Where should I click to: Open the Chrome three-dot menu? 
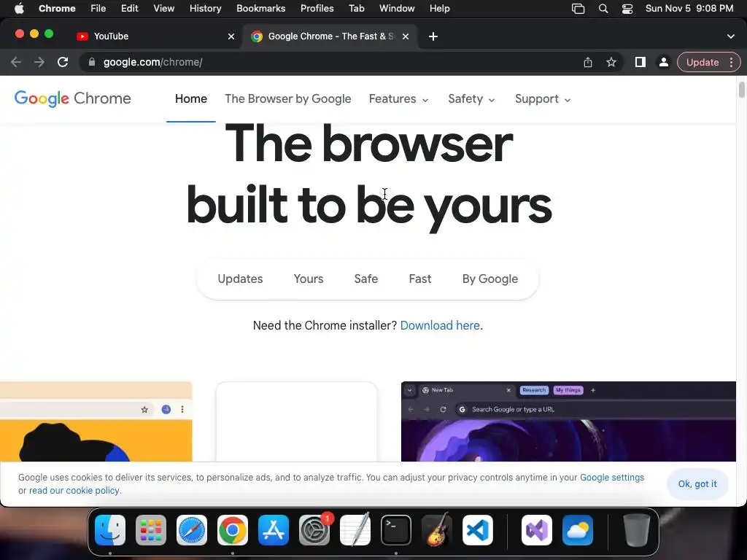tap(731, 62)
